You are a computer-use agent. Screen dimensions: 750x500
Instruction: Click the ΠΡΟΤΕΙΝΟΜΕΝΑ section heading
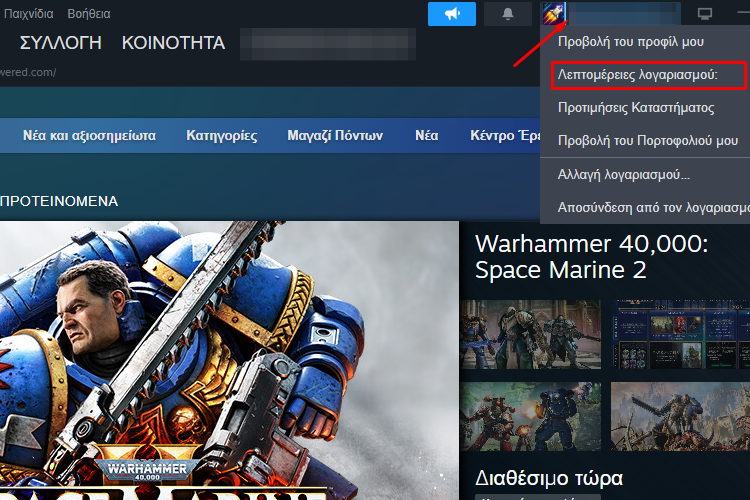(x=59, y=201)
